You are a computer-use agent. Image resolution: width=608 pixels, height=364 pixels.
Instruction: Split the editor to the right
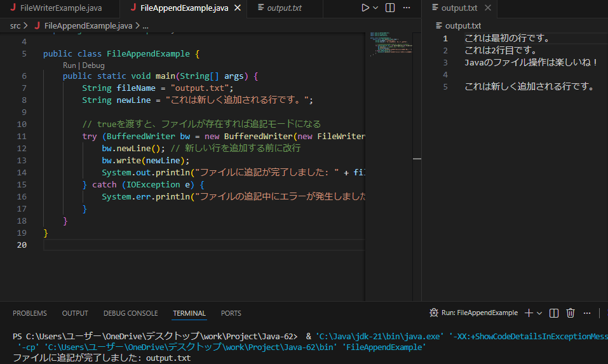coord(390,8)
